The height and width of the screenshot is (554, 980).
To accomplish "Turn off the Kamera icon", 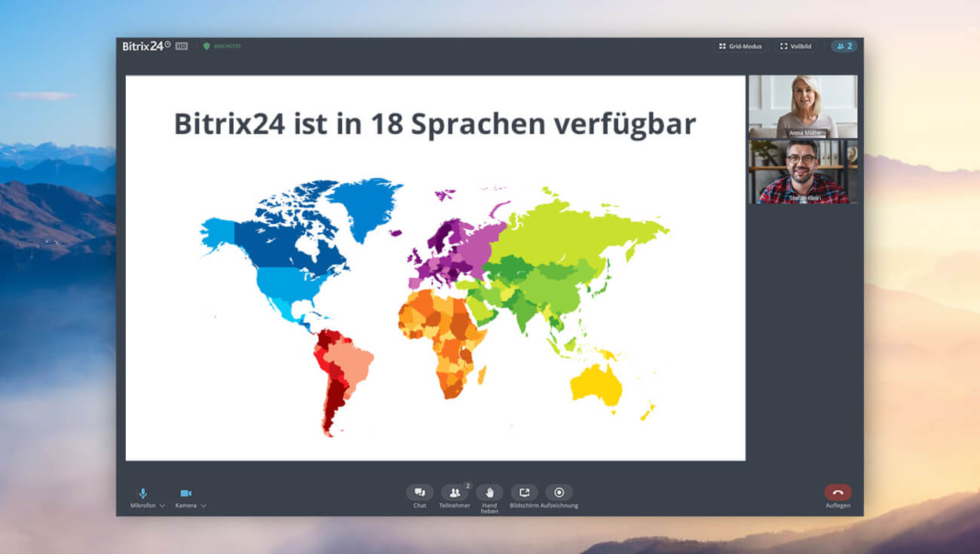I will click(185, 493).
